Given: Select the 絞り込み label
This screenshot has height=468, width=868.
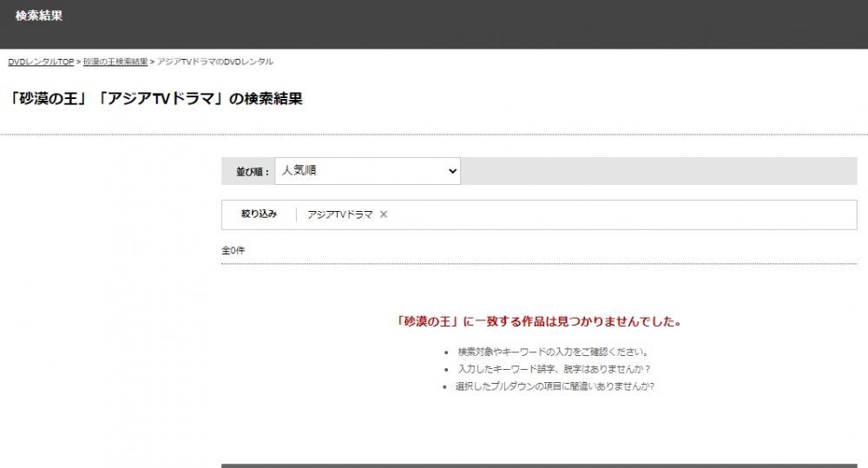Looking at the screenshot, I should (259, 214).
